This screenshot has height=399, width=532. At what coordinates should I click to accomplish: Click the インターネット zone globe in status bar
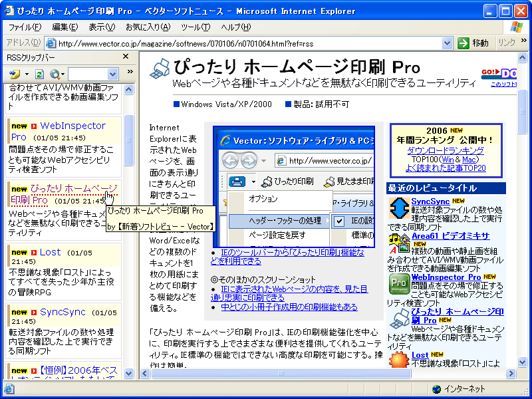click(437, 389)
